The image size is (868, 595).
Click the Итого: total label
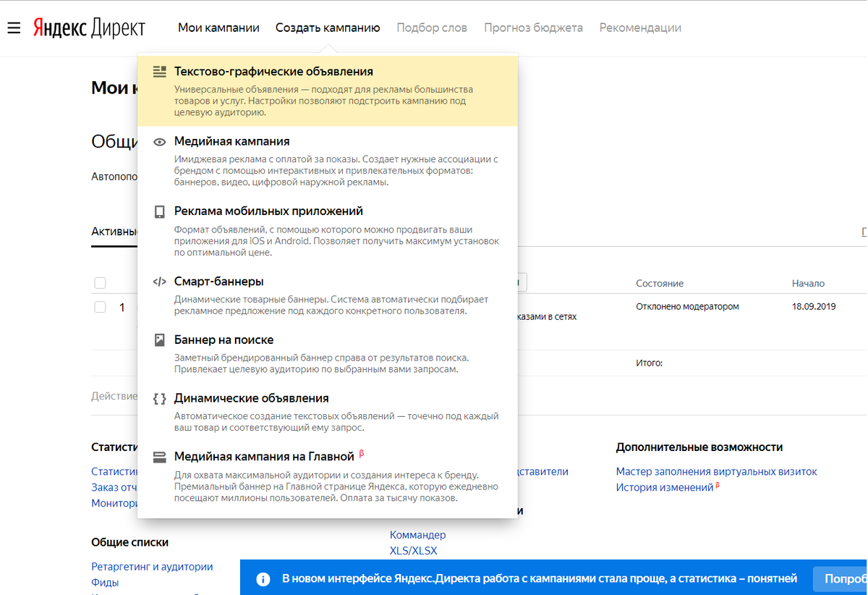tap(650, 363)
